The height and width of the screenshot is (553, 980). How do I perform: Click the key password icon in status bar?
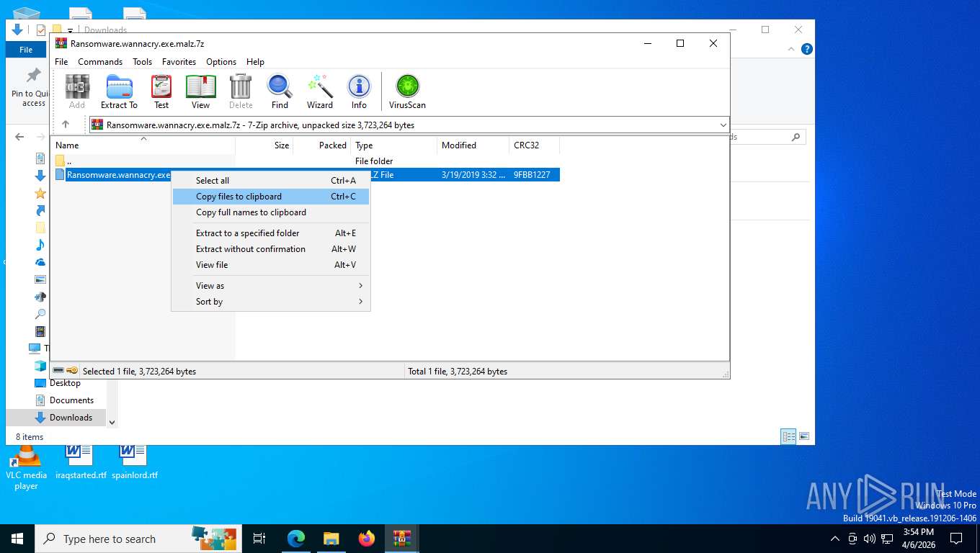pyautogui.click(x=72, y=371)
